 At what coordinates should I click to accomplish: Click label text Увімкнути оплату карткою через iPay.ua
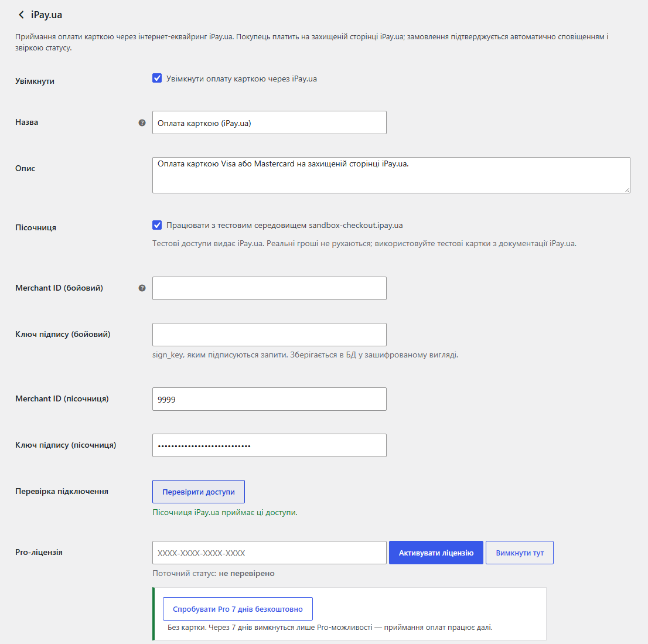pos(241,79)
